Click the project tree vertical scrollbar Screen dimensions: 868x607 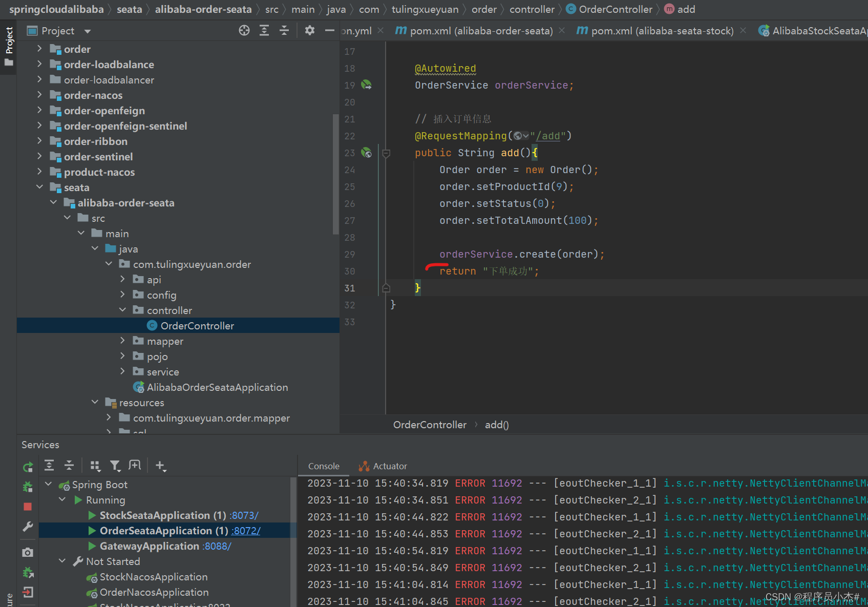point(336,174)
